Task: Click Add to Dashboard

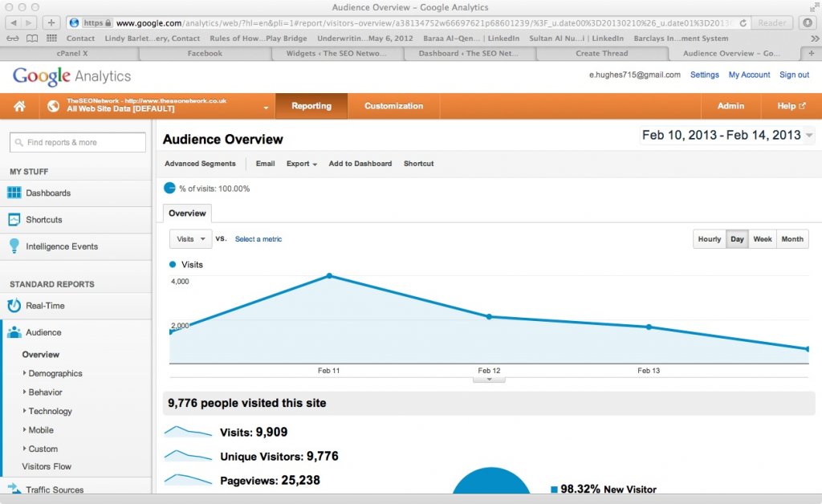Action: [x=360, y=164]
